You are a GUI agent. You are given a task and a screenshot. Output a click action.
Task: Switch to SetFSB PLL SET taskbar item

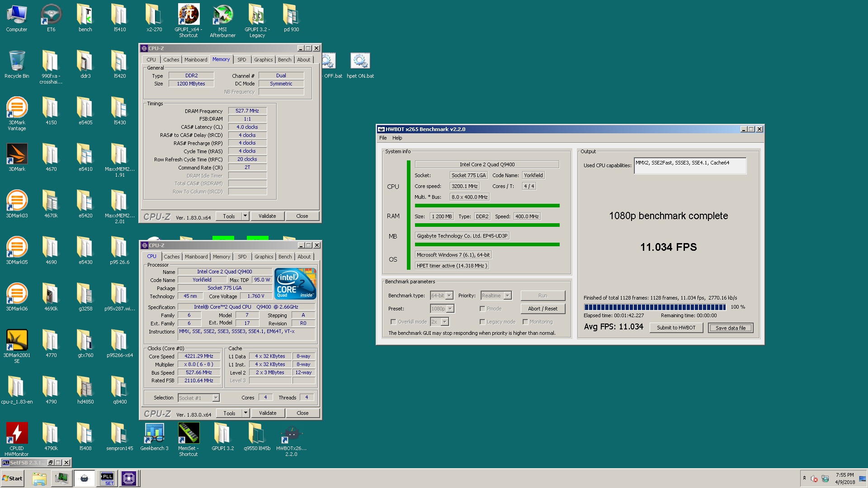[107, 479]
